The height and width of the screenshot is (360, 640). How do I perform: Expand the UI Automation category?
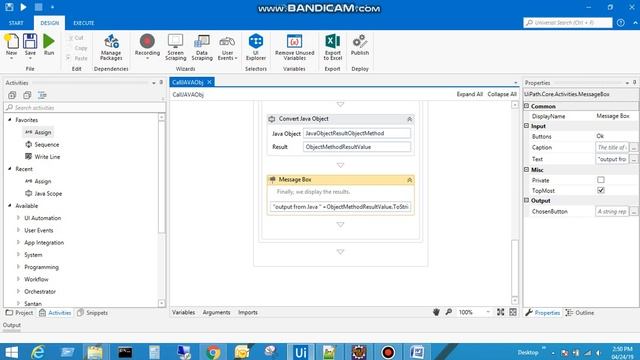tap(18, 218)
